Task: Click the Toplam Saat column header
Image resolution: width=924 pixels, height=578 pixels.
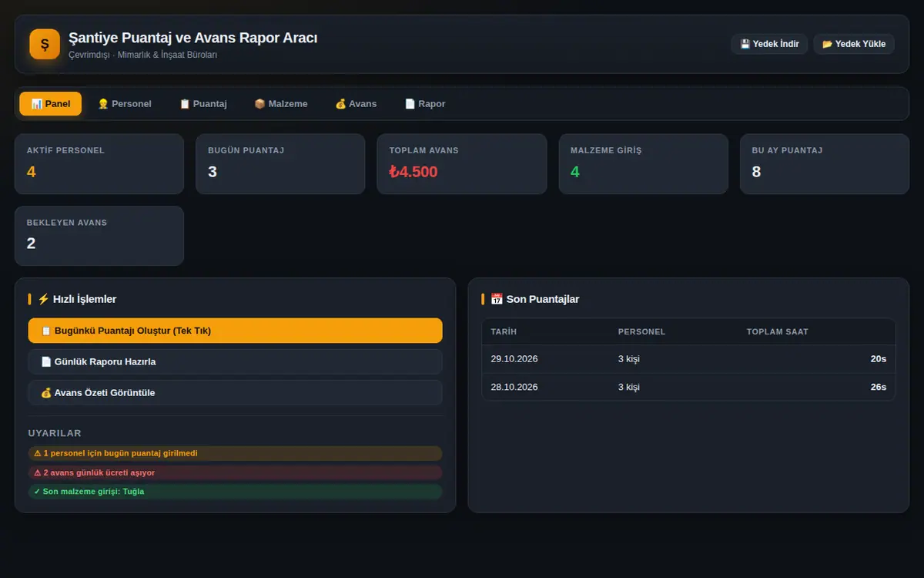Action: pos(778,332)
